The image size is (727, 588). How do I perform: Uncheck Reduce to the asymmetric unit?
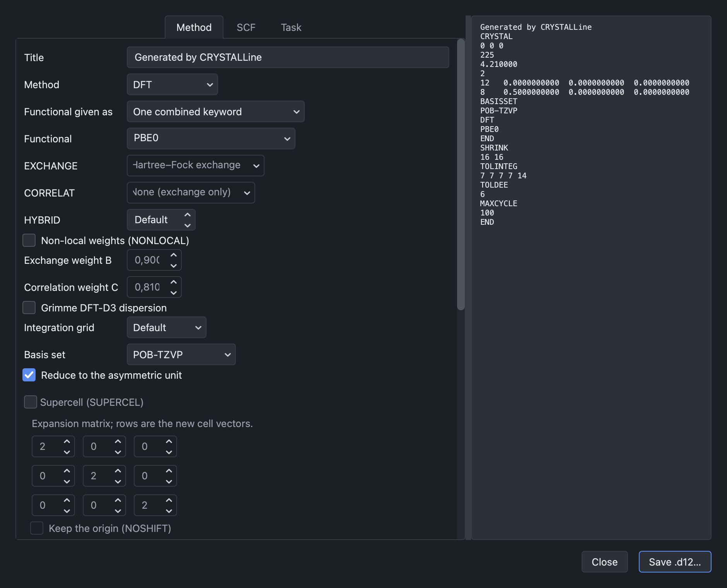[x=29, y=375]
